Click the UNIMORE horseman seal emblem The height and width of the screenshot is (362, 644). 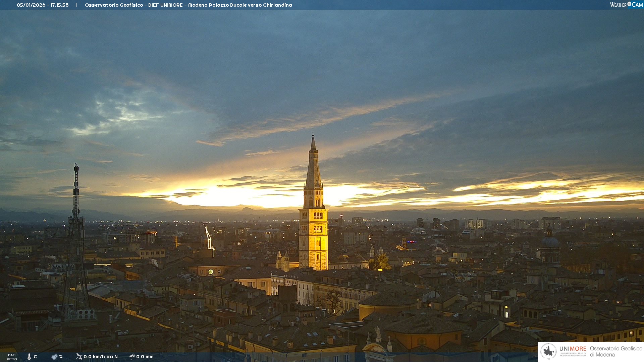tap(548, 352)
